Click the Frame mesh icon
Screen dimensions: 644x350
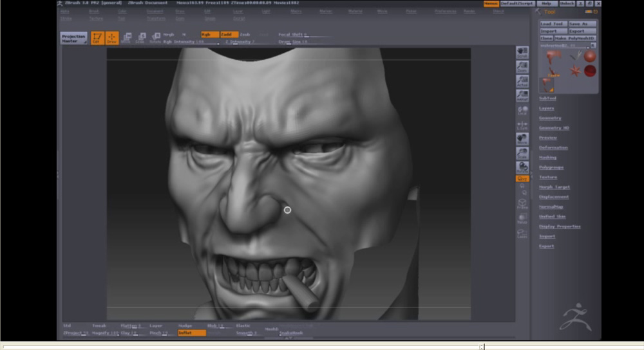[522, 204]
